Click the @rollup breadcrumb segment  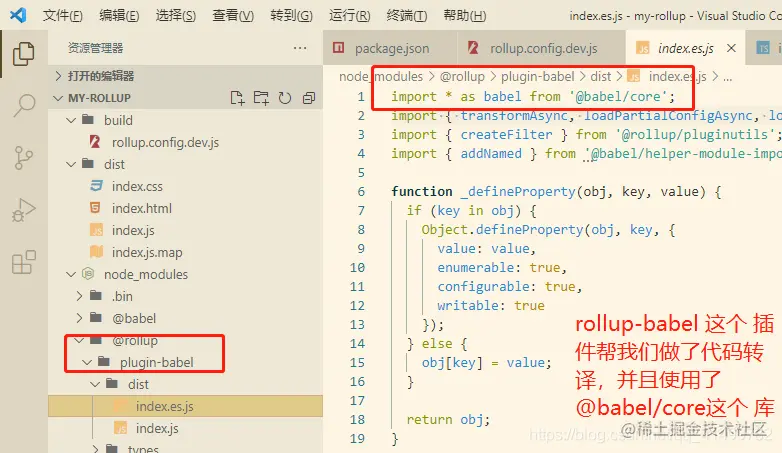pyautogui.click(x=462, y=76)
